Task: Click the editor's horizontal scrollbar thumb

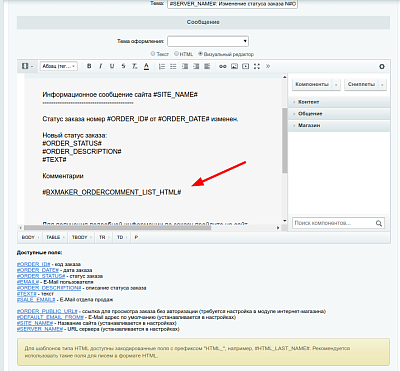Action: click(x=117, y=228)
